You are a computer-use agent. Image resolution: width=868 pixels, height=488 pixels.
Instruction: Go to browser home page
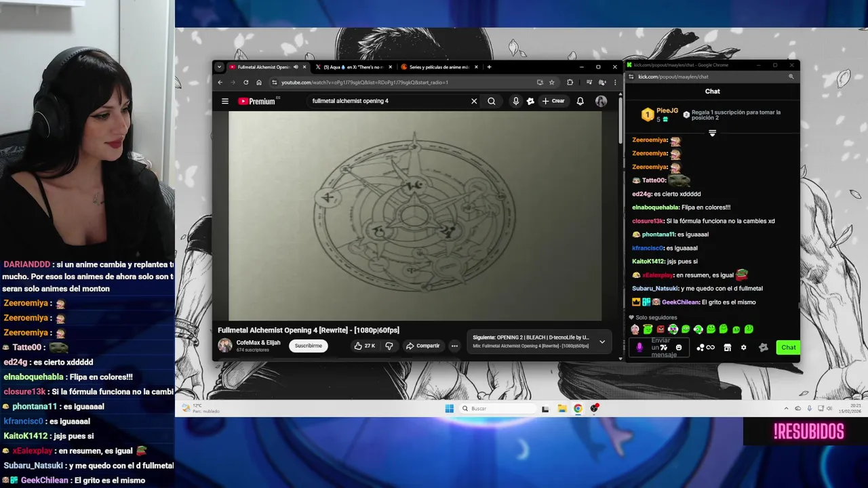pyautogui.click(x=258, y=83)
